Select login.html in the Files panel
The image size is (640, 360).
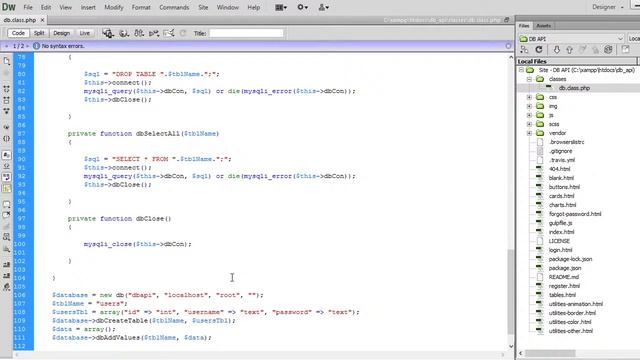tap(560, 250)
